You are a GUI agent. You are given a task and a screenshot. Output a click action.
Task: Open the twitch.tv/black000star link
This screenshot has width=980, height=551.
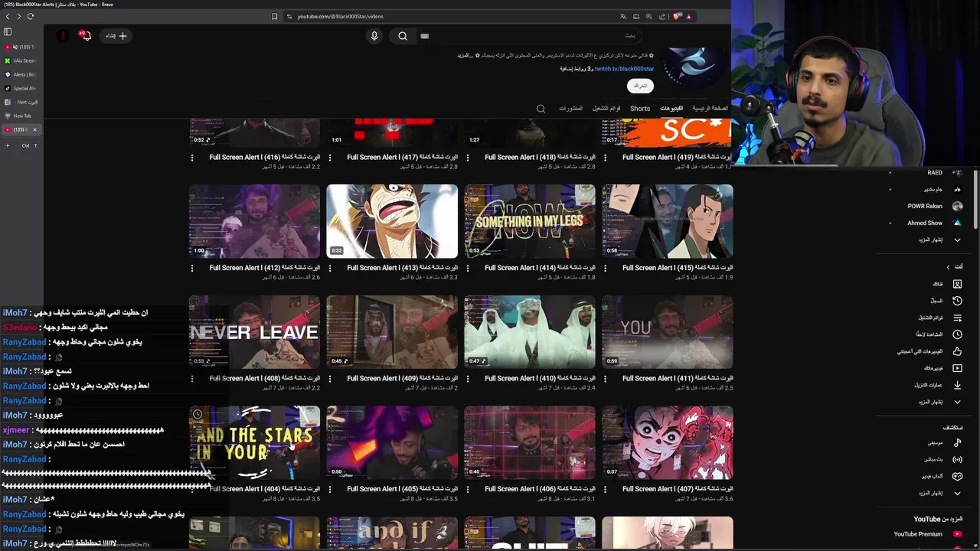pyautogui.click(x=624, y=69)
